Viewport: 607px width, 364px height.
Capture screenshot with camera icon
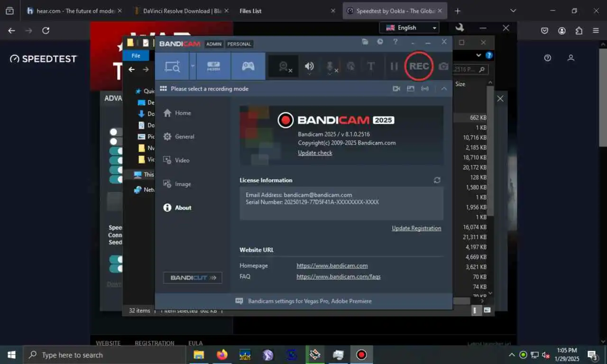pyautogui.click(x=443, y=67)
